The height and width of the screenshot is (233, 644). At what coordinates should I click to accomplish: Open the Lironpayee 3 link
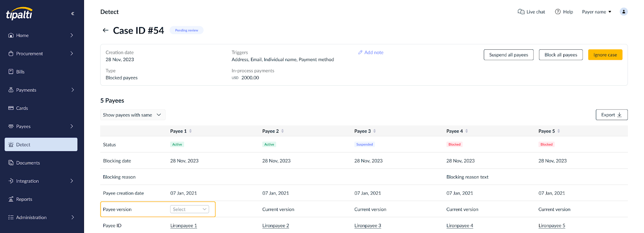[368, 226]
